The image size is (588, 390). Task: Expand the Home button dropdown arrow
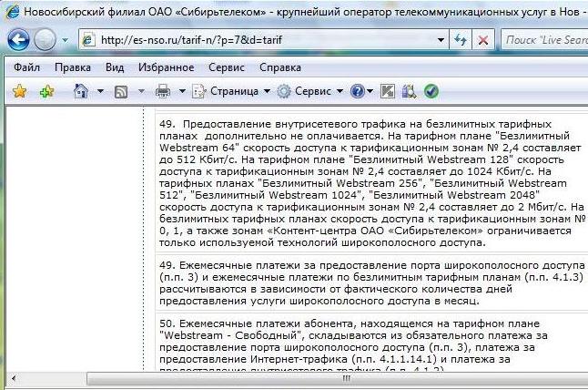(x=100, y=91)
